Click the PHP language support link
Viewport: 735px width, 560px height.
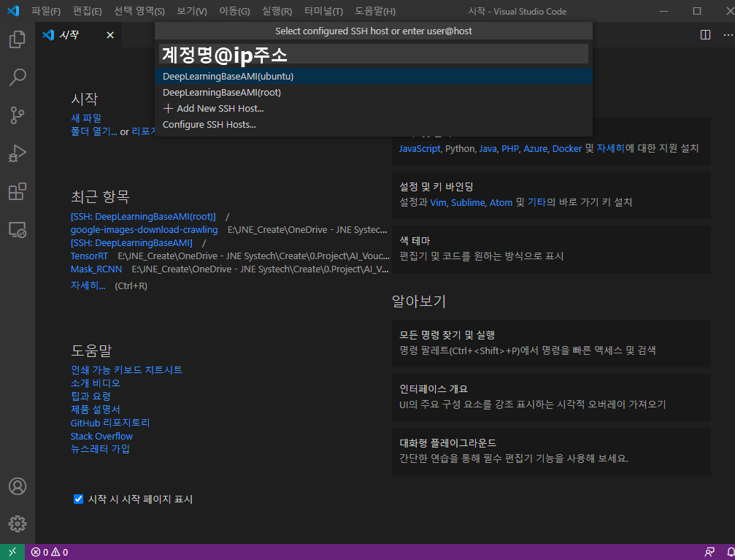(510, 149)
